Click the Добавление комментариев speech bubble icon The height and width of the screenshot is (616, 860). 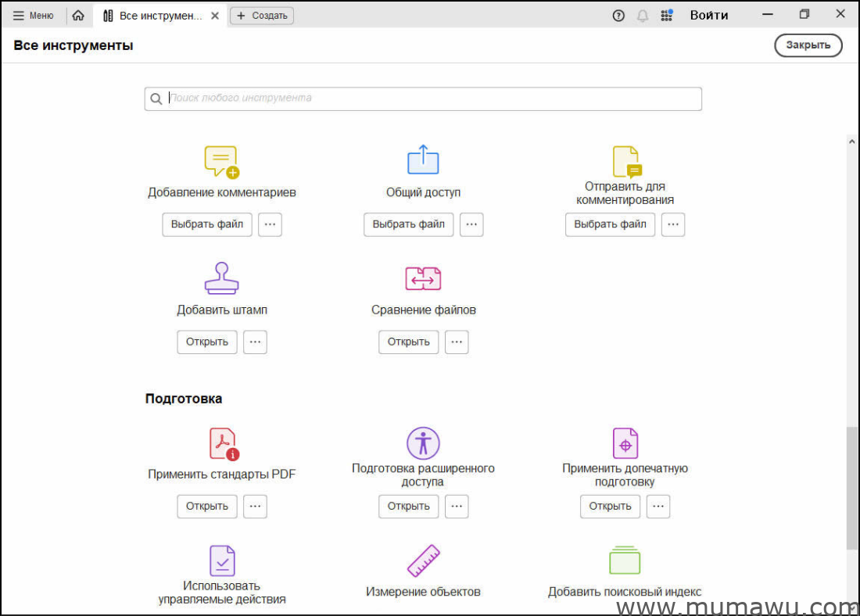pos(221,162)
